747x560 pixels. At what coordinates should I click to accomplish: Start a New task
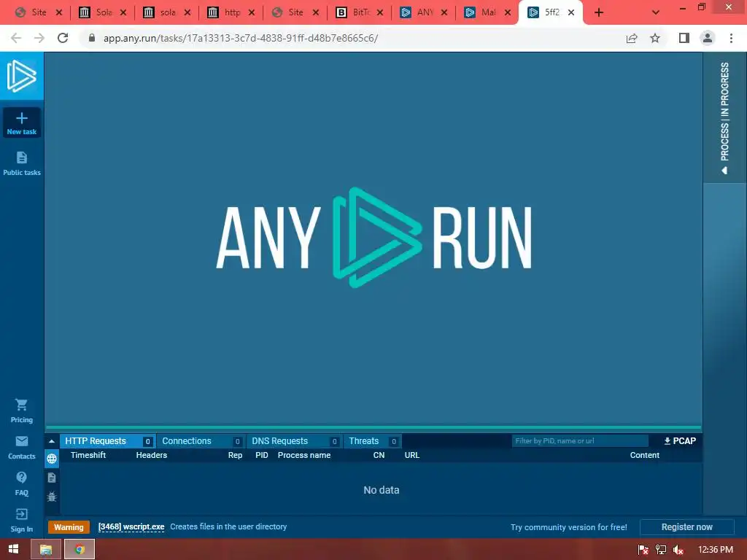click(21, 122)
